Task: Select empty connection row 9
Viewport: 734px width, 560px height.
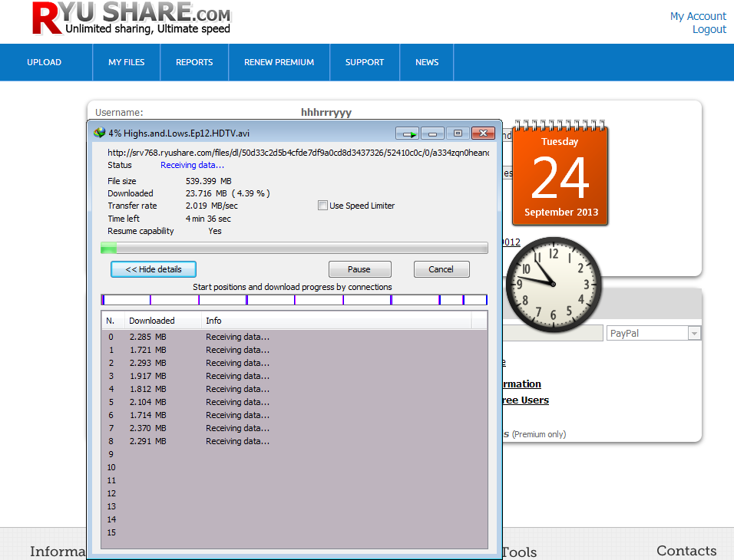Action: [294, 454]
